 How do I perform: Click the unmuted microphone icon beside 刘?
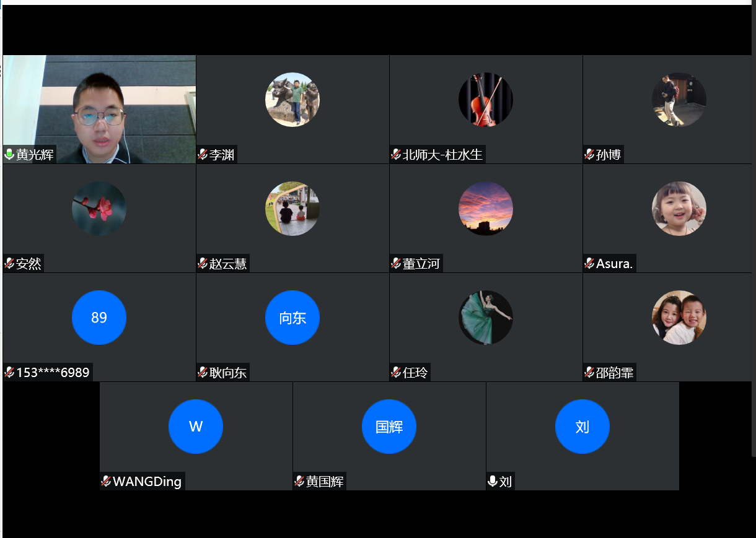click(493, 481)
